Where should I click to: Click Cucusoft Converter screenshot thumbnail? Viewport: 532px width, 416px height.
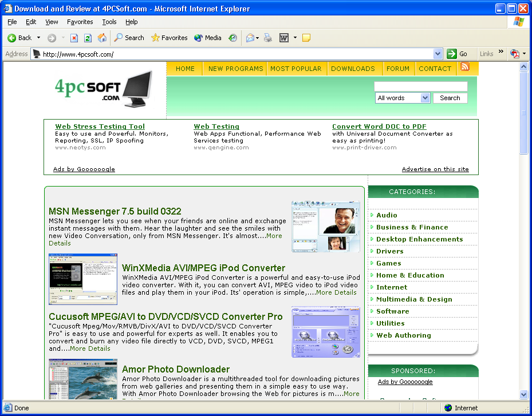coord(326,332)
